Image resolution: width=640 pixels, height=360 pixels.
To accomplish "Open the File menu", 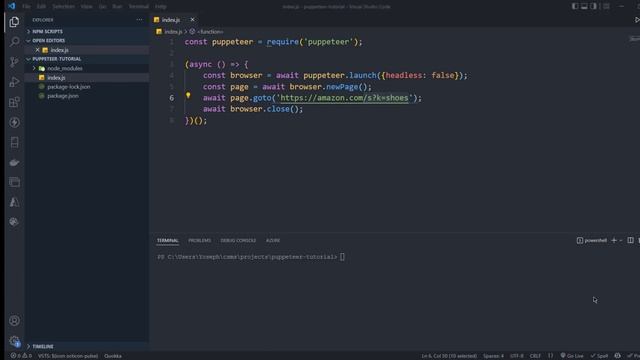I will (x=27, y=7).
